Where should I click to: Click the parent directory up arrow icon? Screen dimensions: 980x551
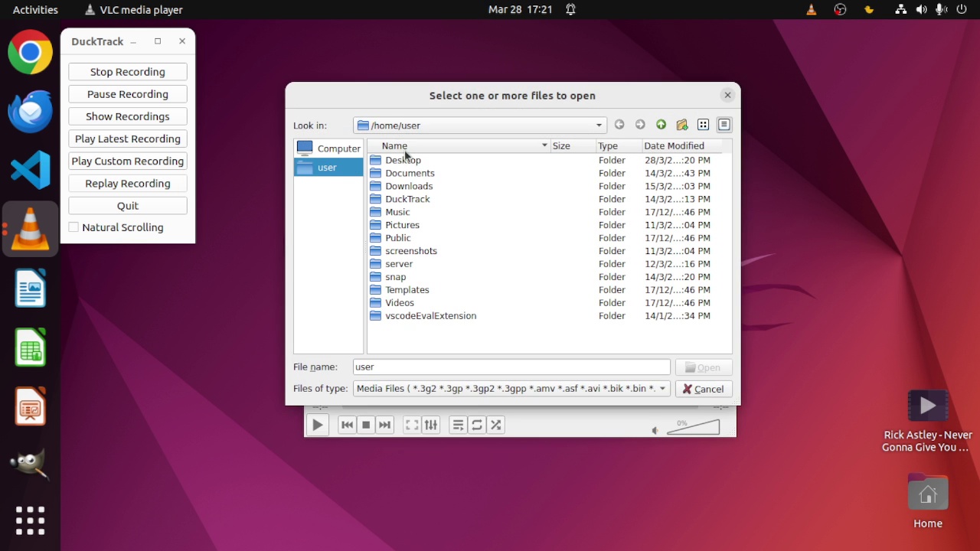[x=661, y=125]
